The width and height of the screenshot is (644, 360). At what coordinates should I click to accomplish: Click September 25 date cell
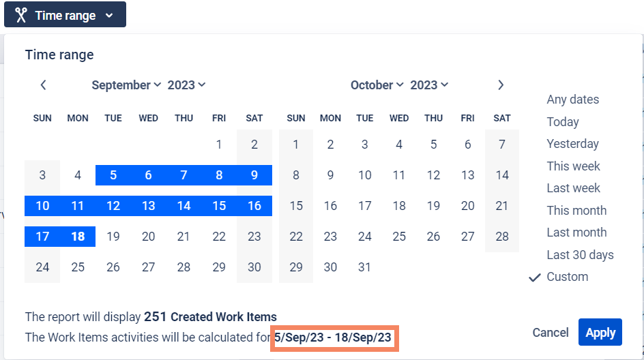pyautogui.click(x=78, y=267)
